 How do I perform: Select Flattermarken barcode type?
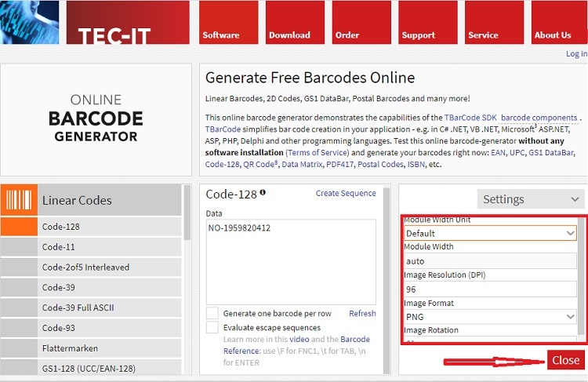91,348
